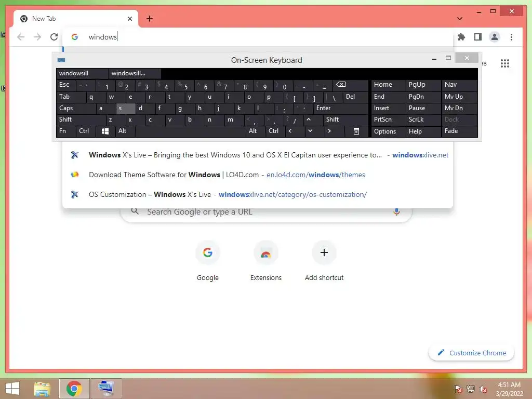Viewport: 532px width, 399px height.
Task: Select the 'windowsill...' prediction suggestion
Action: (x=135, y=73)
